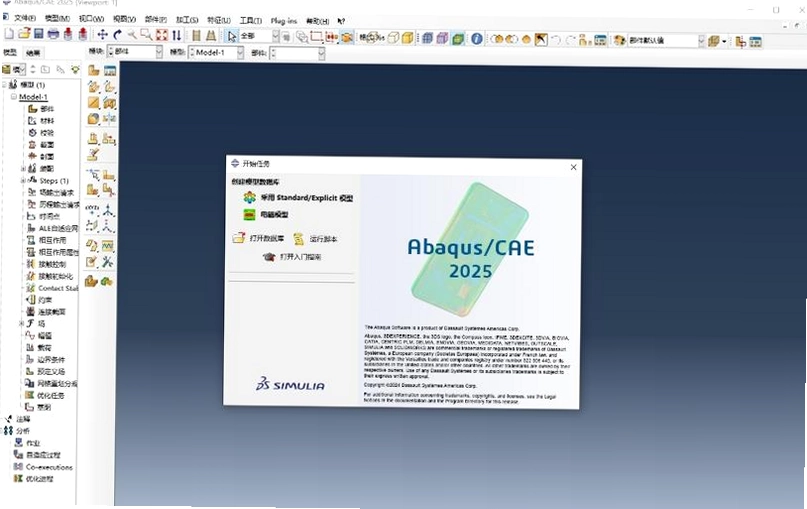Click the wrench repair tools icon
The width and height of the screenshot is (807, 509).
108,262
